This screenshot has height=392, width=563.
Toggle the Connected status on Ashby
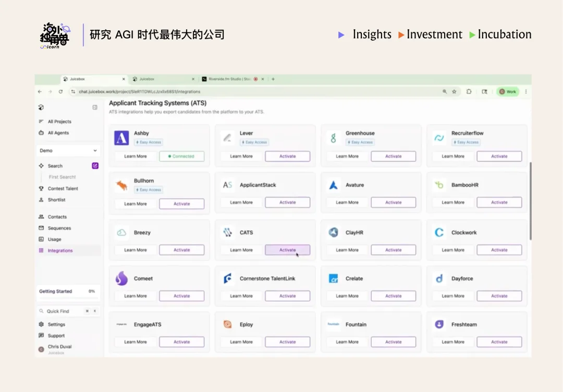click(x=182, y=156)
